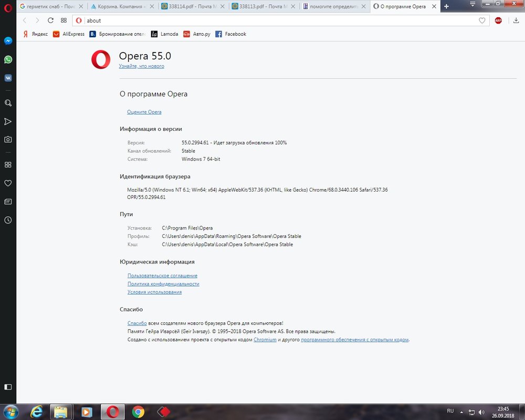Open the Facebook bookmark
The image size is (525, 420).
tap(230, 34)
